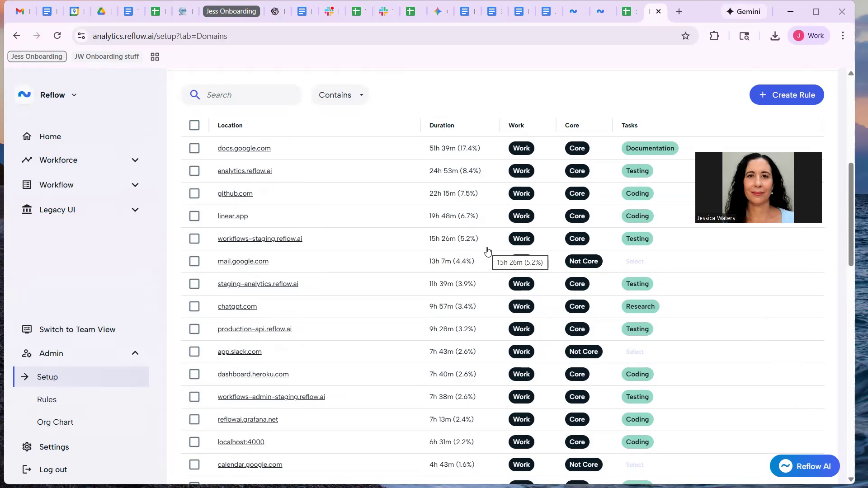Image resolution: width=868 pixels, height=488 pixels.
Task: Click the Home icon in sidebar
Action: pos(27,136)
